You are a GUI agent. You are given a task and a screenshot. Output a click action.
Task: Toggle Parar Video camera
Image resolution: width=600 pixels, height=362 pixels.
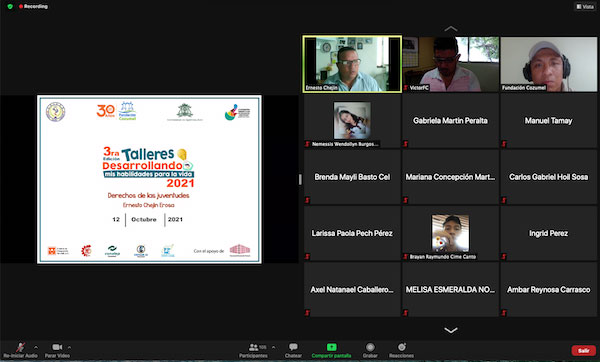pos(57,347)
